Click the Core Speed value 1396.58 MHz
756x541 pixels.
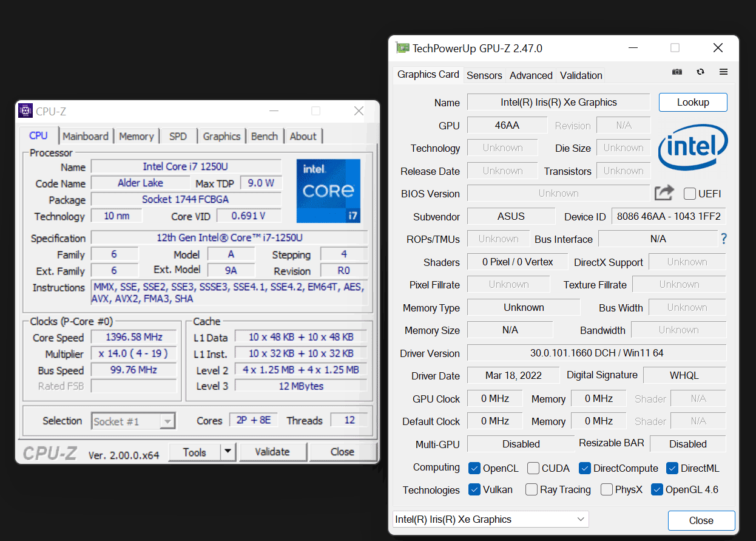(133, 337)
